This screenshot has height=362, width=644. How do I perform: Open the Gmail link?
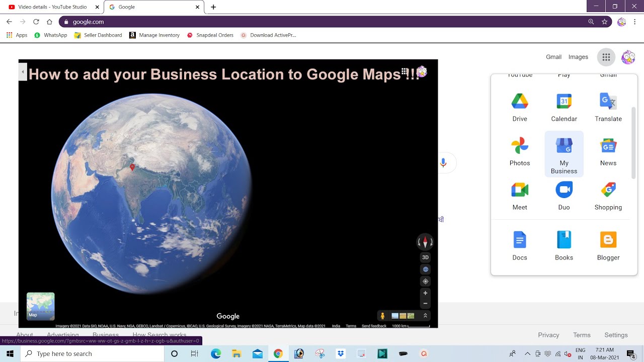(x=553, y=57)
